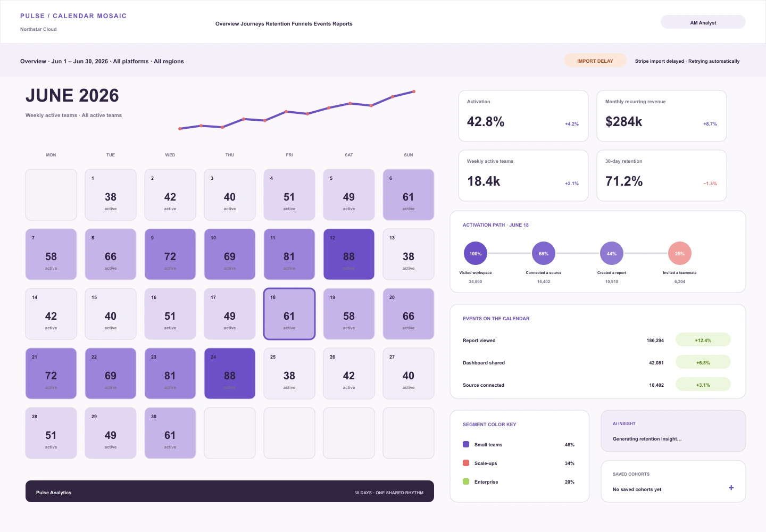The height and width of the screenshot is (532, 766).
Task: Open the 30-day retention 71.2% card
Action: (662, 176)
